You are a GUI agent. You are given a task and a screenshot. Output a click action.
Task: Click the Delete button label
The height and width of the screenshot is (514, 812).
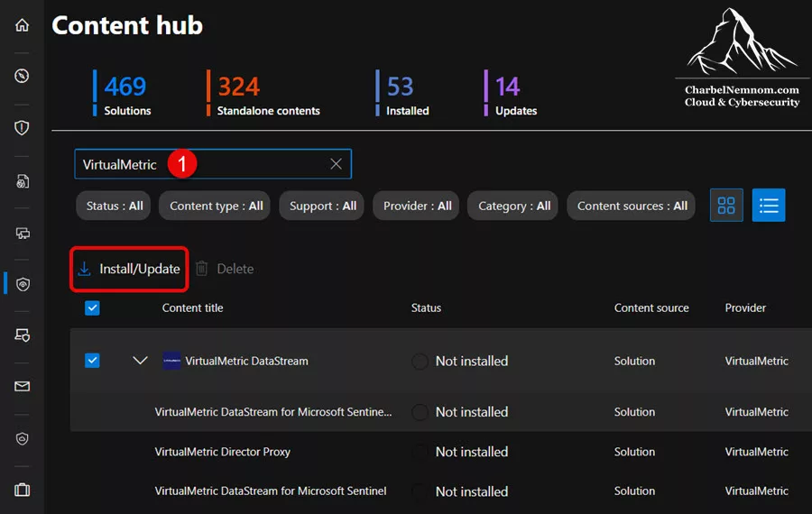(x=235, y=269)
